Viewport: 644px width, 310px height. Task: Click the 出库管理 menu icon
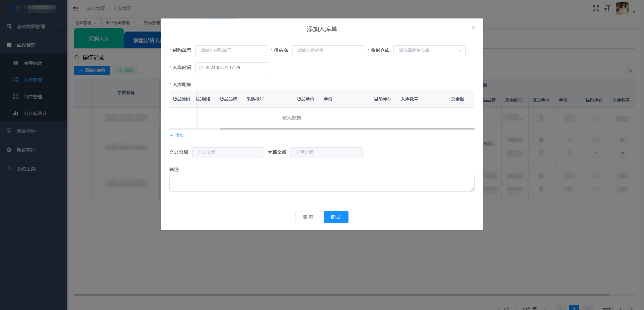tap(16, 96)
